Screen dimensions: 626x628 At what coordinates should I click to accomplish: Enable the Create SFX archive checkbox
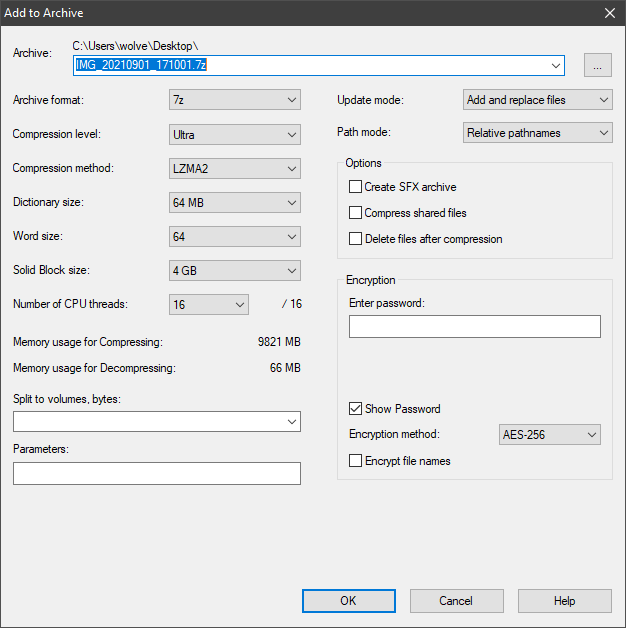(355, 187)
